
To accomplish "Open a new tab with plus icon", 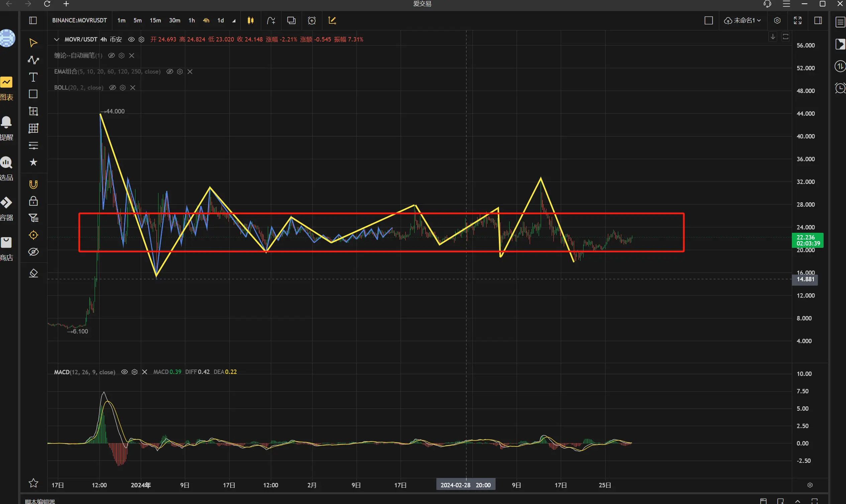I will [66, 4].
